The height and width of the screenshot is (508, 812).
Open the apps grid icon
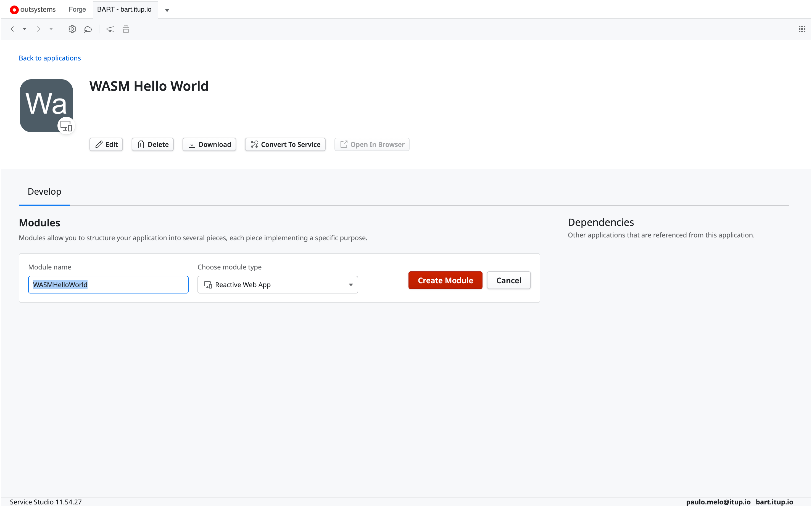pos(802,29)
